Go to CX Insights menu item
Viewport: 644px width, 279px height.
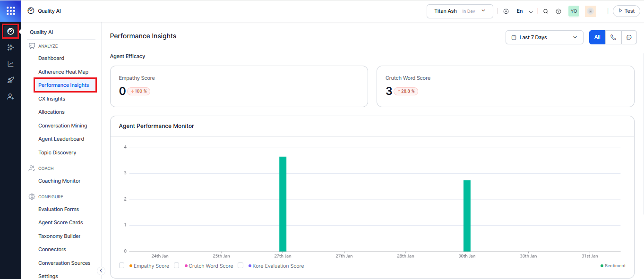pyautogui.click(x=52, y=99)
